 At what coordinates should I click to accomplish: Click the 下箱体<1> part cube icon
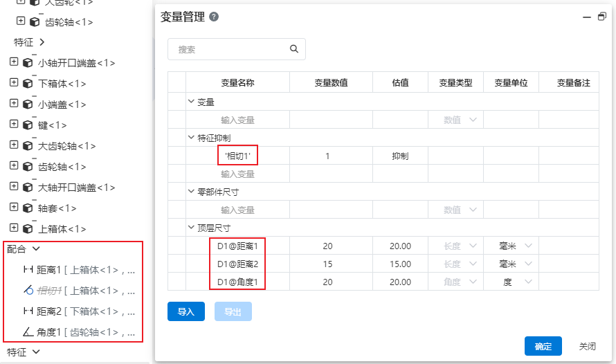tap(28, 84)
